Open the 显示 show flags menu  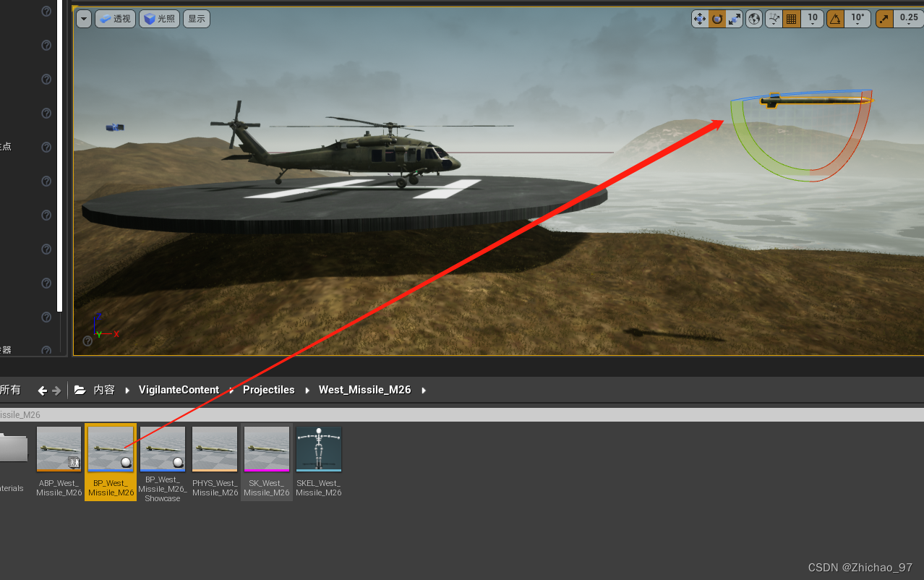[x=196, y=18]
